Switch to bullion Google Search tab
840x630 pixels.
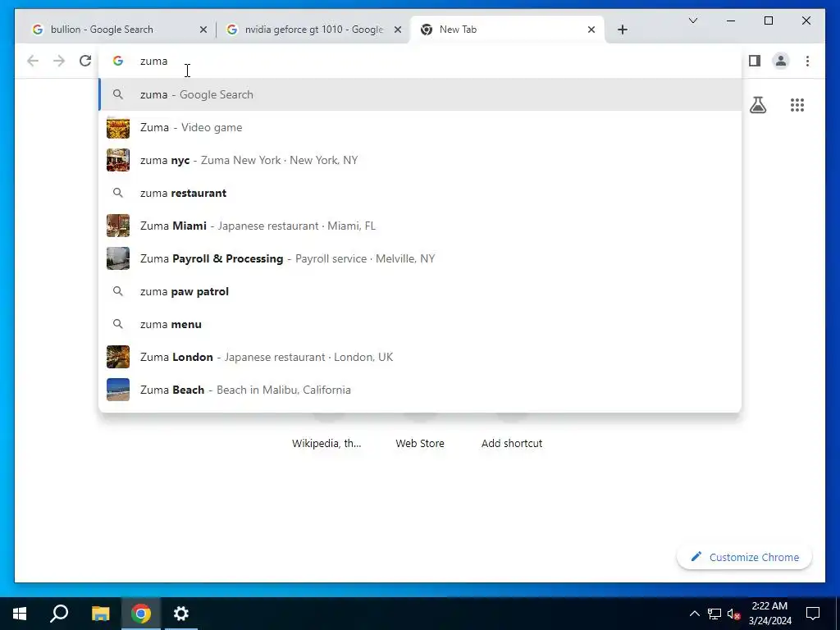[x=118, y=30]
